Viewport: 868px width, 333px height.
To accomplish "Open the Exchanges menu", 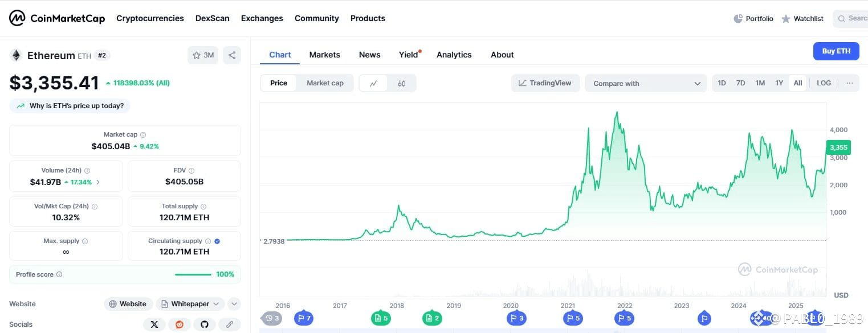I will tap(262, 18).
